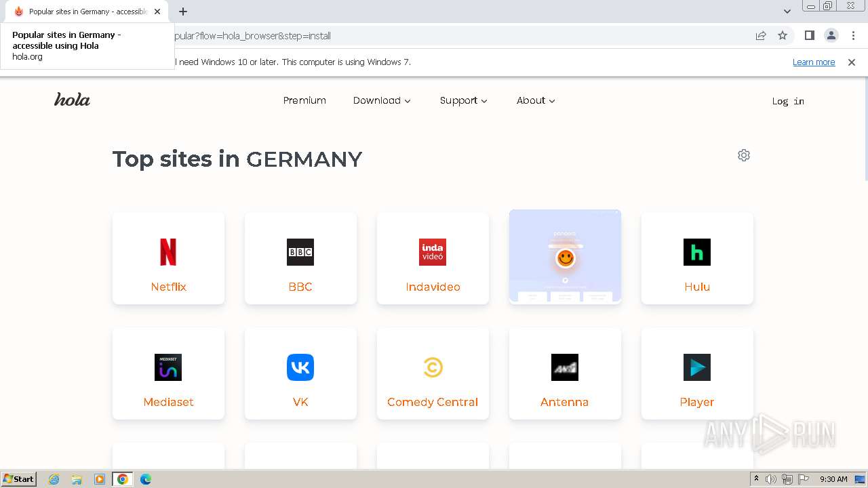This screenshot has height=488, width=868.
Task: Open the tab search dropdown arrow
Action: (x=787, y=12)
